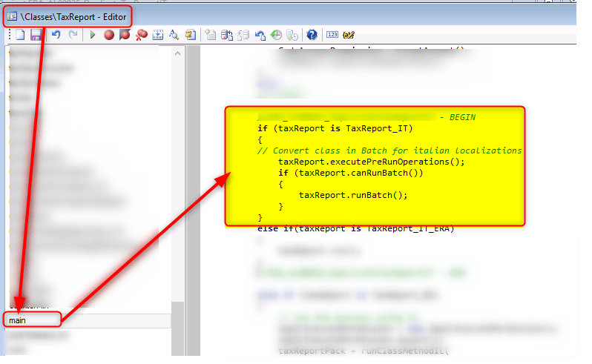Click the greyed Redo arrow icon
Image resolution: width=592 pixels, height=364 pixels.
click(x=73, y=35)
